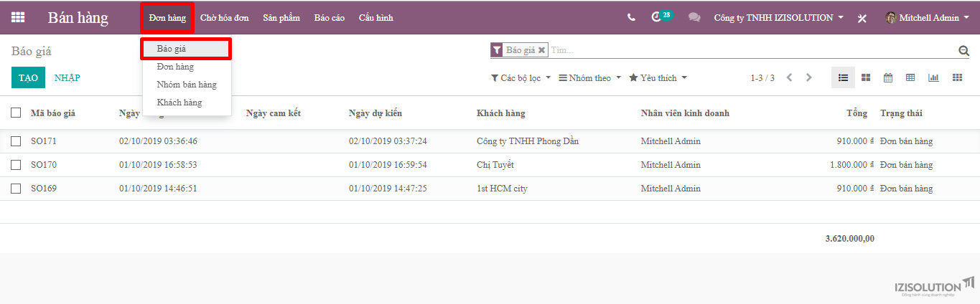Open the apps grid menu icon
Image resolution: width=980 pixels, height=304 pixels.
(18, 18)
